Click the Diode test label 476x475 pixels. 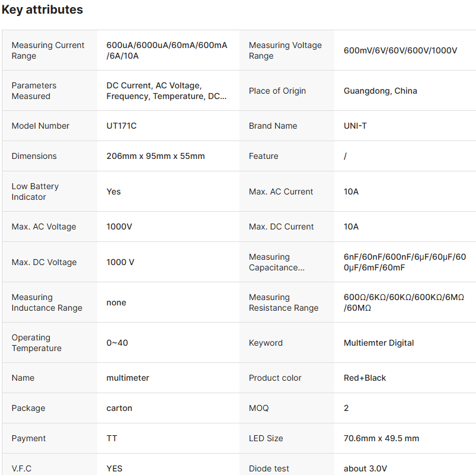[269, 468]
